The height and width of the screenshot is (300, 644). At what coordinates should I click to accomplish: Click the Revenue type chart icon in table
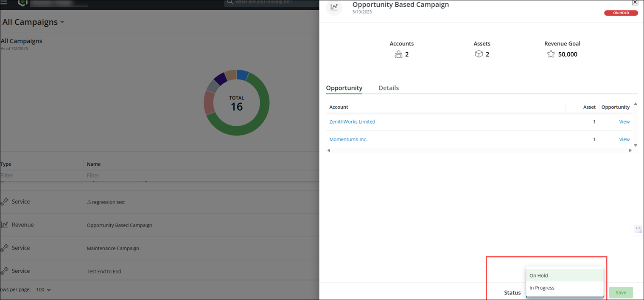tap(5, 225)
